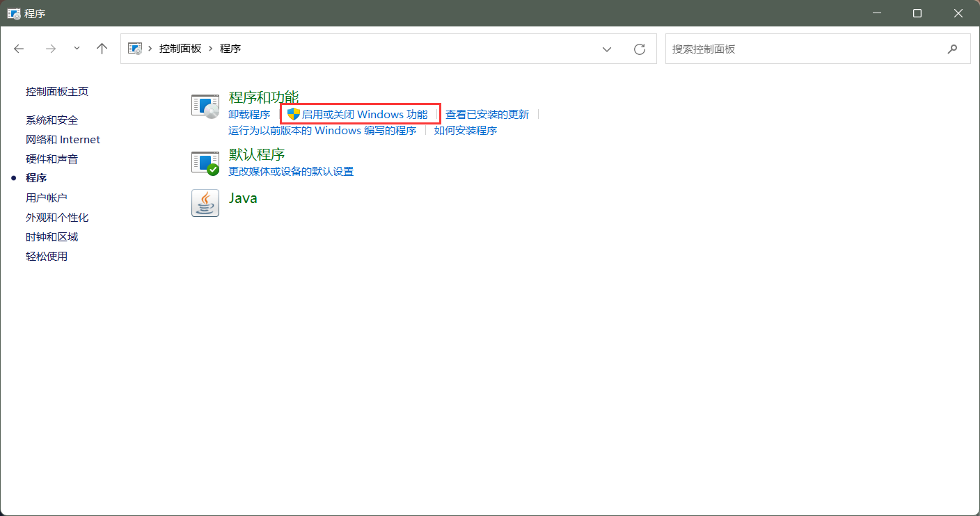Click the 默认程序 section icon
This screenshot has height=516, width=980.
205,163
